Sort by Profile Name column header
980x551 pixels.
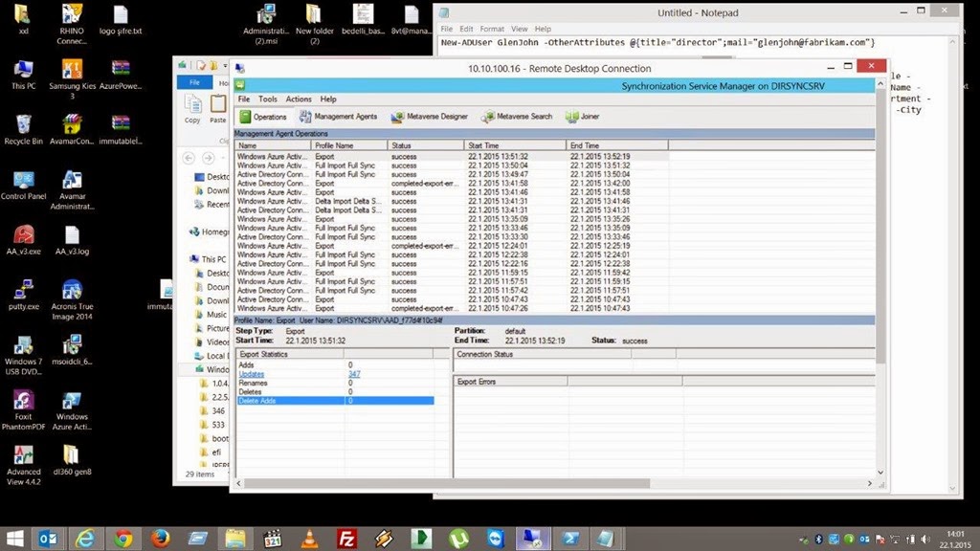[x=348, y=145]
